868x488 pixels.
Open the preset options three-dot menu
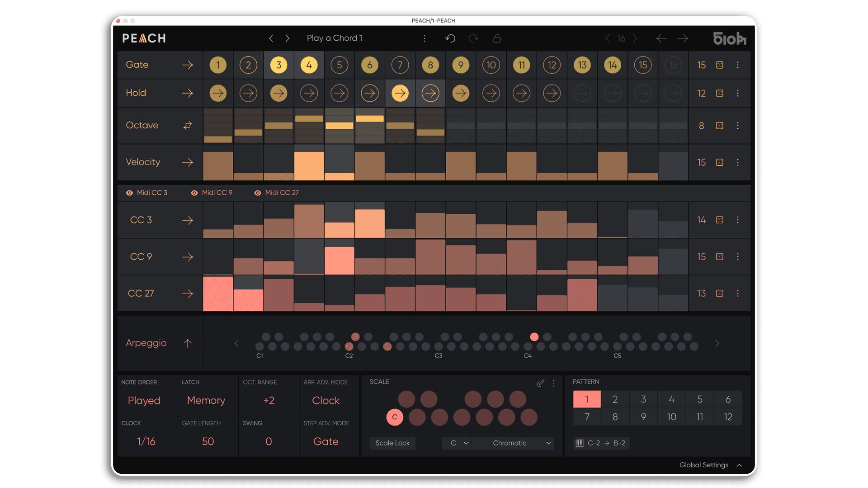(425, 38)
